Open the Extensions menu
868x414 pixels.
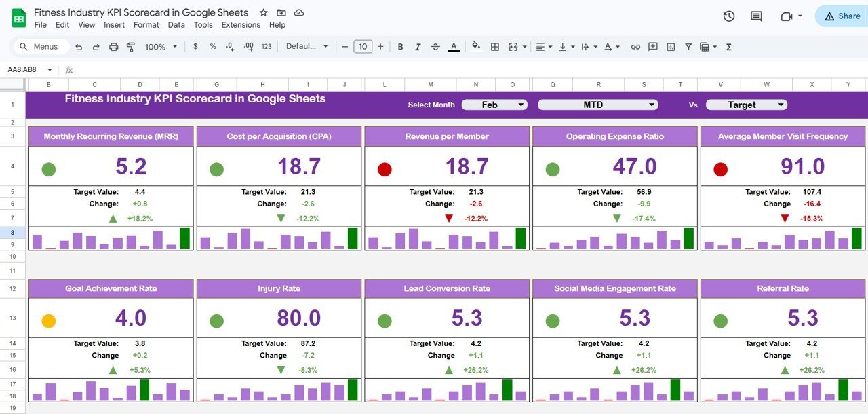pyautogui.click(x=241, y=24)
